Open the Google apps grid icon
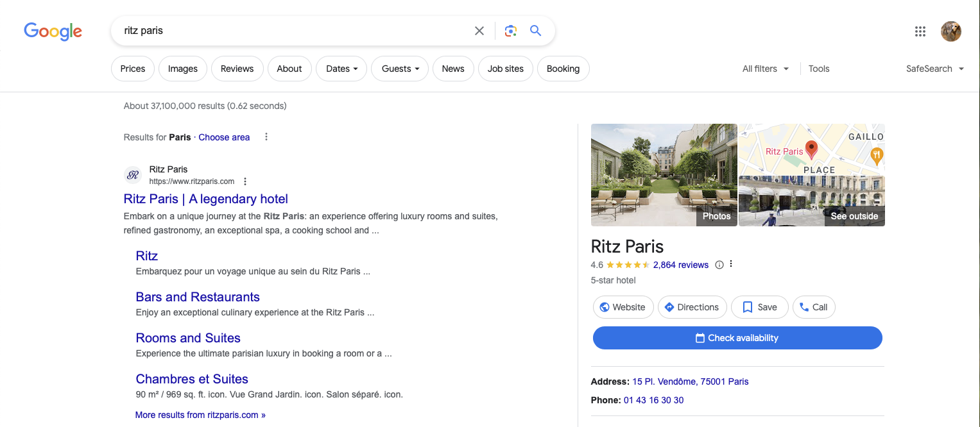Screen dimensions: 980x427 920,31
